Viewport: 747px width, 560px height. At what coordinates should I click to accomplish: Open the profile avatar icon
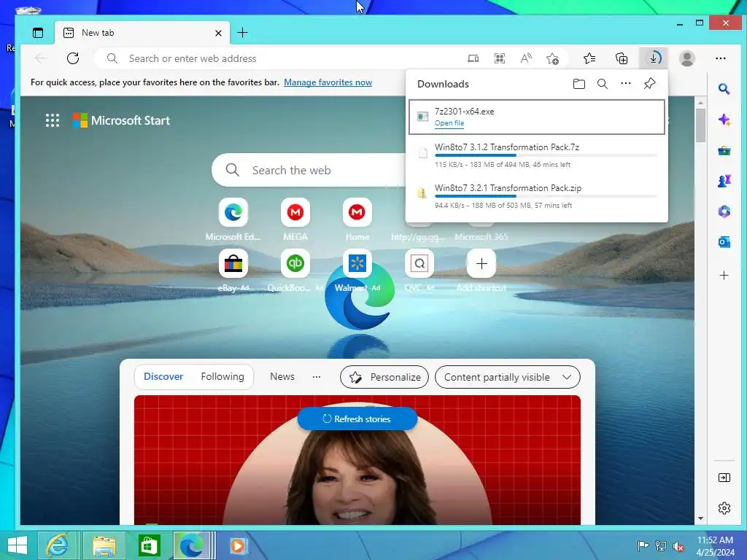coord(687,58)
